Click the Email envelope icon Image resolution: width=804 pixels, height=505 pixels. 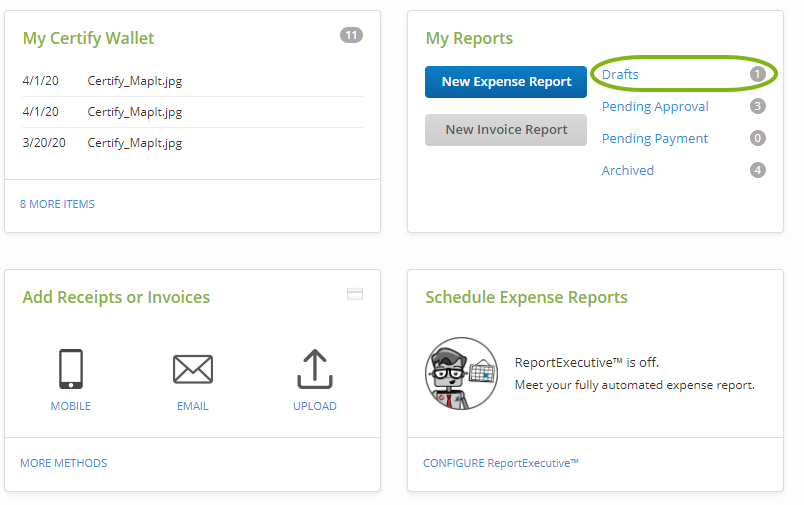193,369
